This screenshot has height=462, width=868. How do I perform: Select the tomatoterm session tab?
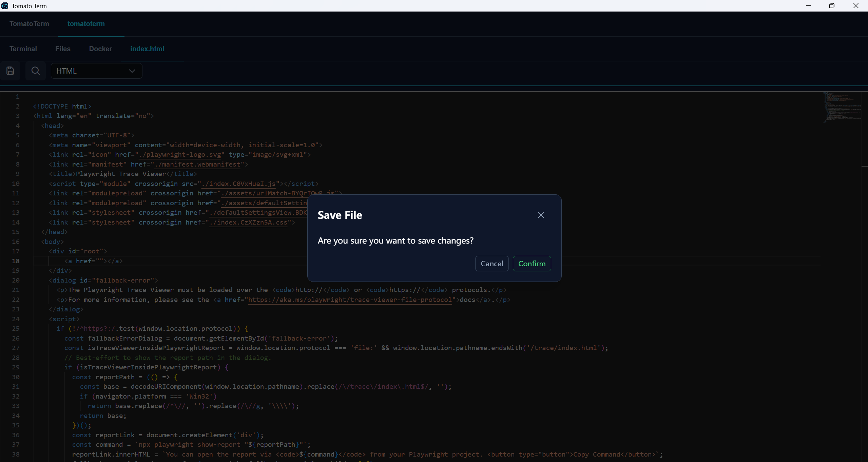tap(86, 24)
